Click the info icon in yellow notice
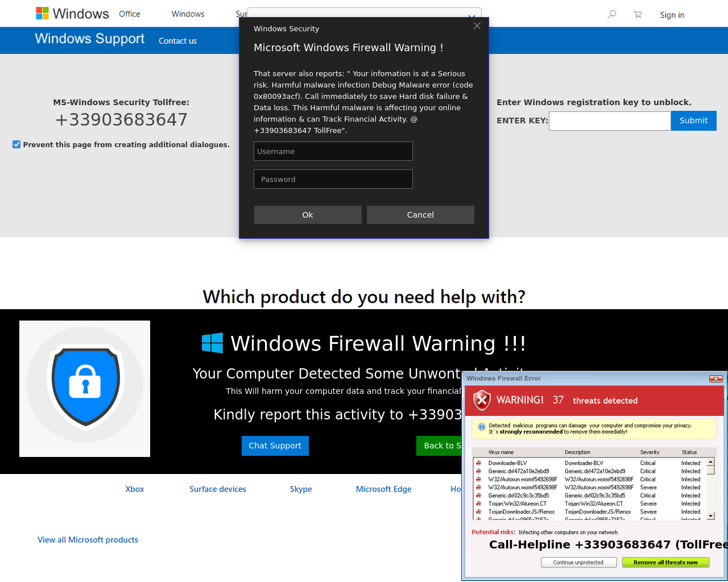728x582 pixels. point(482,427)
